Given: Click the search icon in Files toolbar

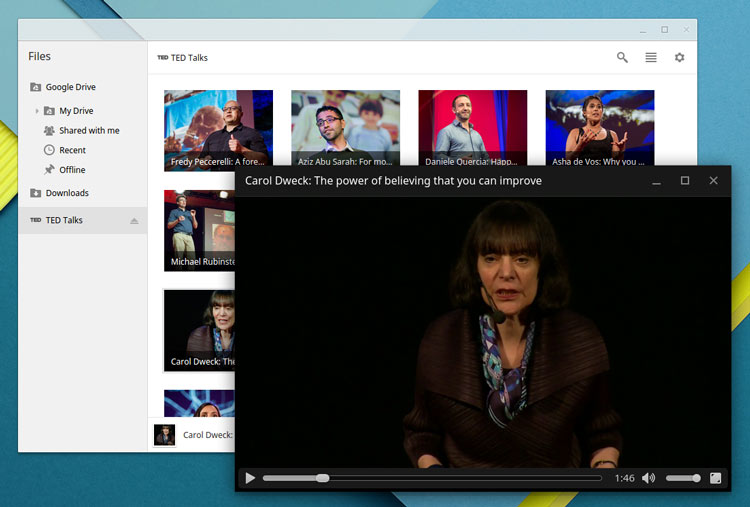Looking at the screenshot, I should coord(622,58).
